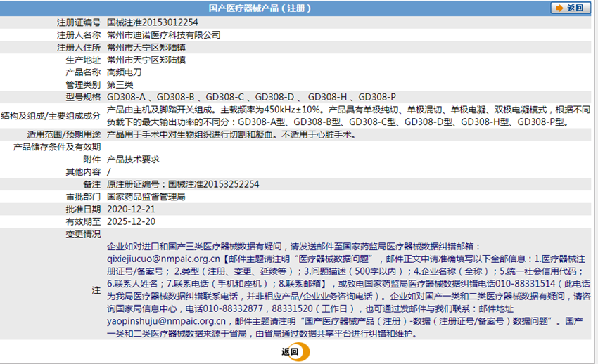Select management class value 第三类
Screen dimensions: 598x364
120,84
